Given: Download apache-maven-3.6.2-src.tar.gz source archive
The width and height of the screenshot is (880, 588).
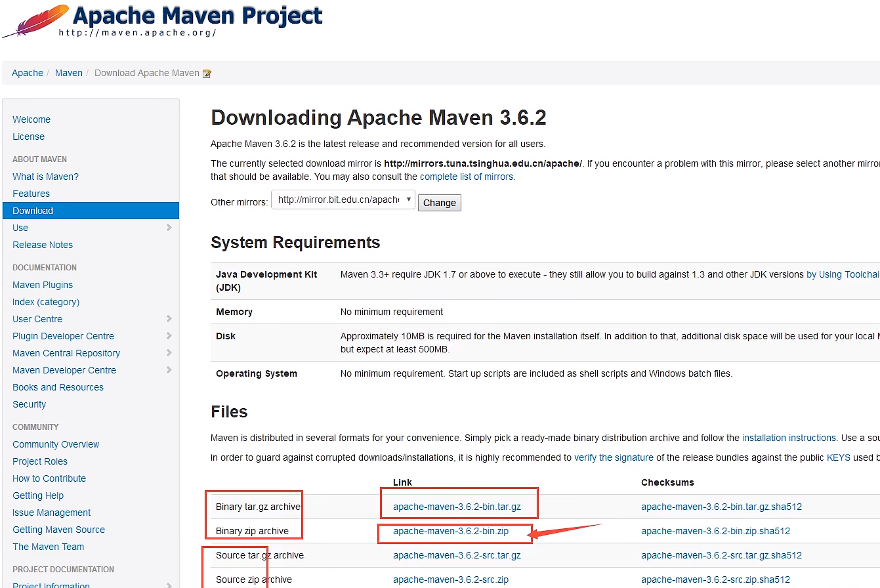Looking at the screenshot, I should point(457,555).
